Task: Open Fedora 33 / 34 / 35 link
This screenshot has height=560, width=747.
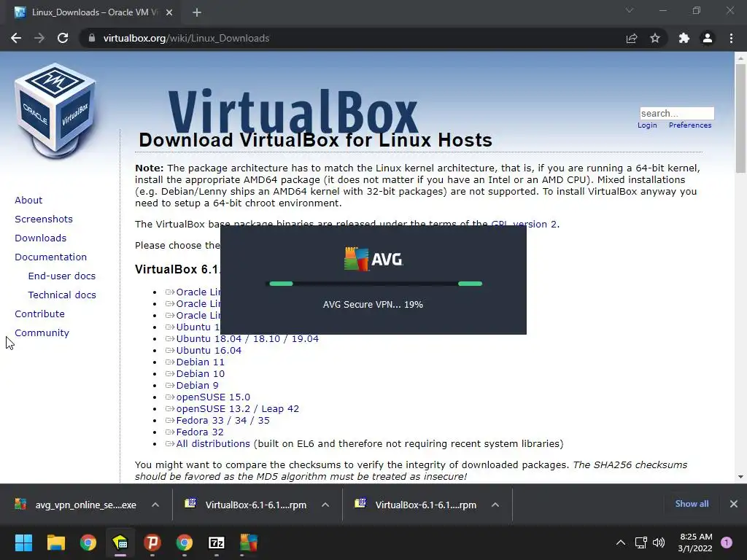Action: tap(222, 421)
